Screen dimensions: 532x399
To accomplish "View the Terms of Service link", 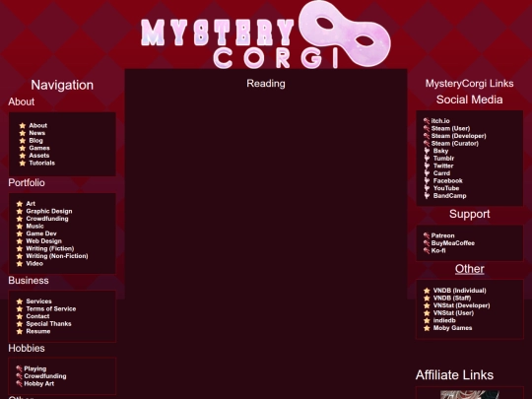I will [x=51, y=308].
